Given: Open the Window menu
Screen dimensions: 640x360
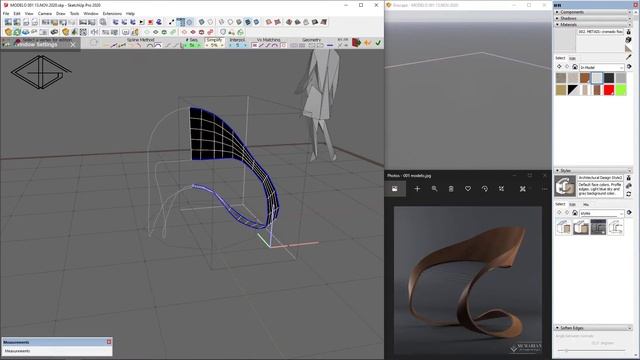Looking at the screenshot, I should [x=91, y=13].
